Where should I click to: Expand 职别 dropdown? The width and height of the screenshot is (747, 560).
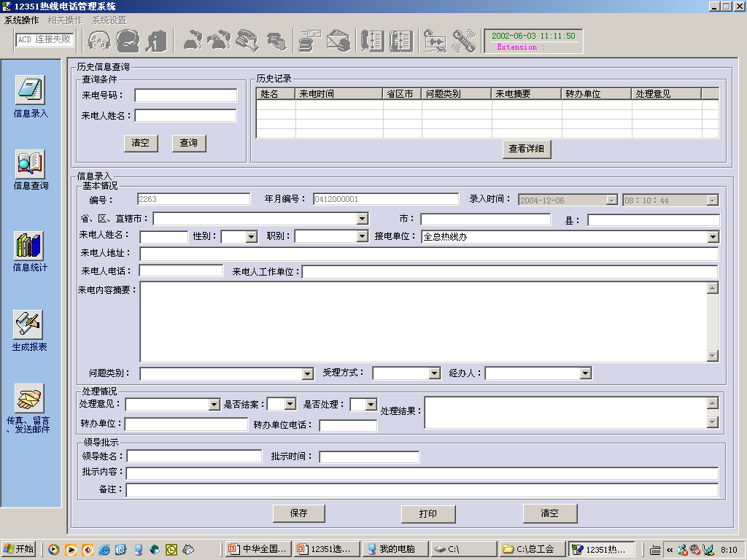coord(363,236)
